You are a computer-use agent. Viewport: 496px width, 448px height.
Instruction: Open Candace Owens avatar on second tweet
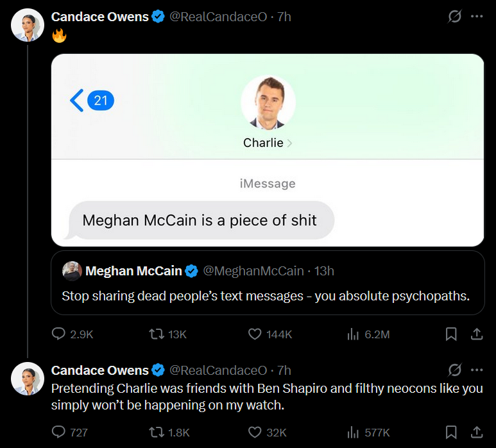pyautogui.click(x=28, y=379)
